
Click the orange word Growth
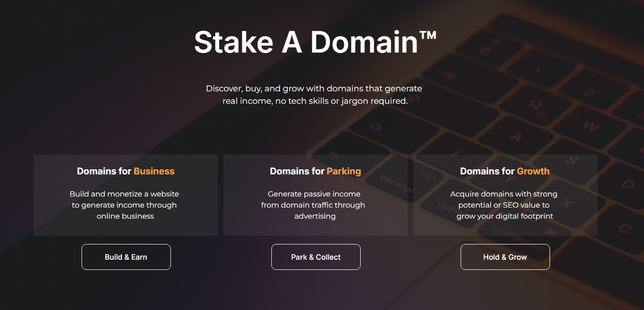tap(533, 171)
